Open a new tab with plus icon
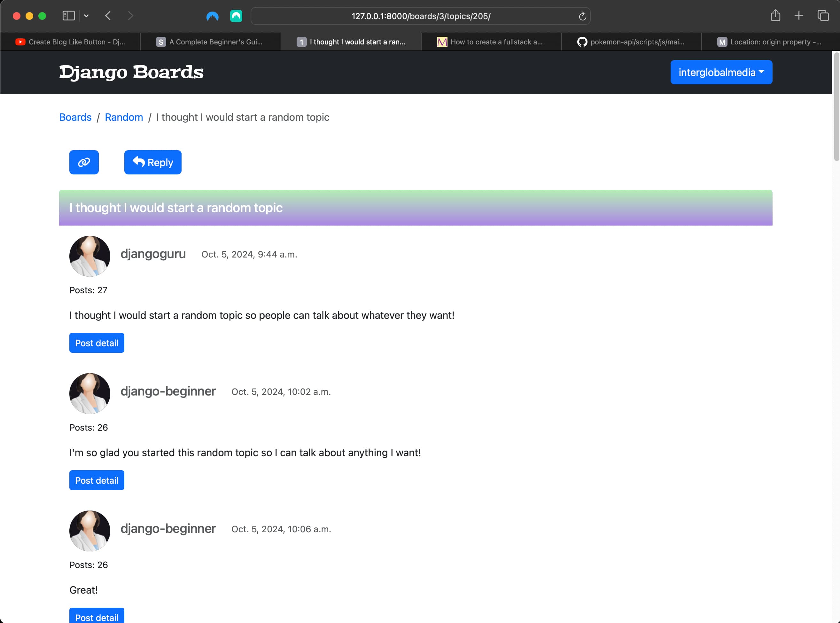 [x=799, y=16]
